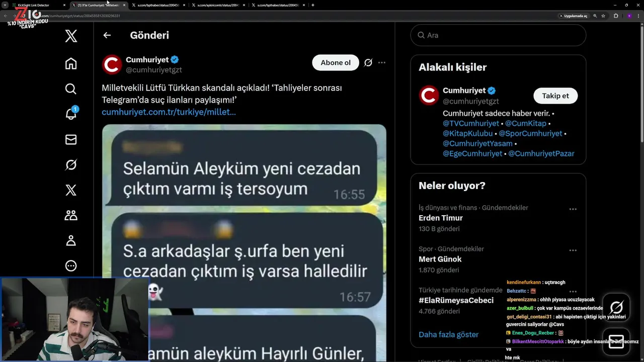Bookmark page with the star icon

[603, 16]
